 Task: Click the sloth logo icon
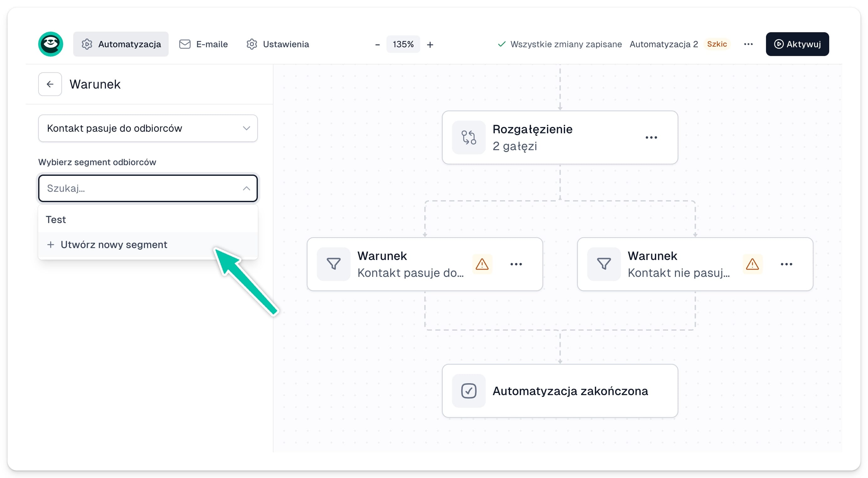coord(51,44)
